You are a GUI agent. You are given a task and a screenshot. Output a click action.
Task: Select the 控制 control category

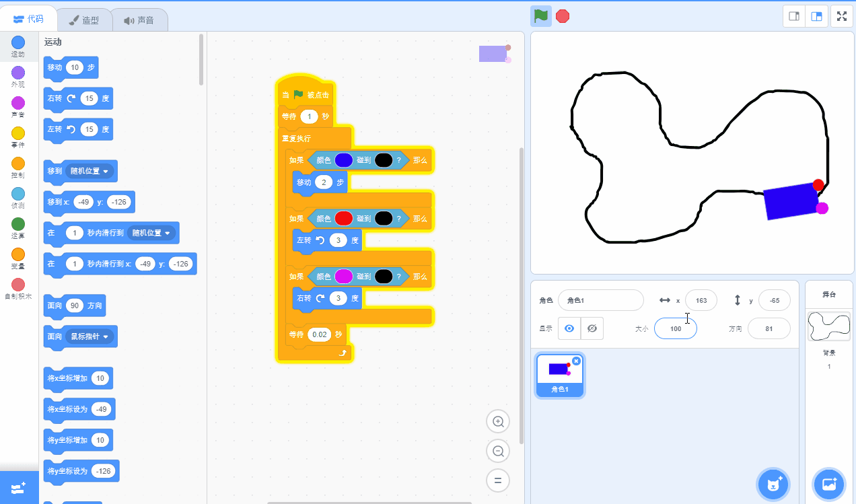click(x=18, y=168)
